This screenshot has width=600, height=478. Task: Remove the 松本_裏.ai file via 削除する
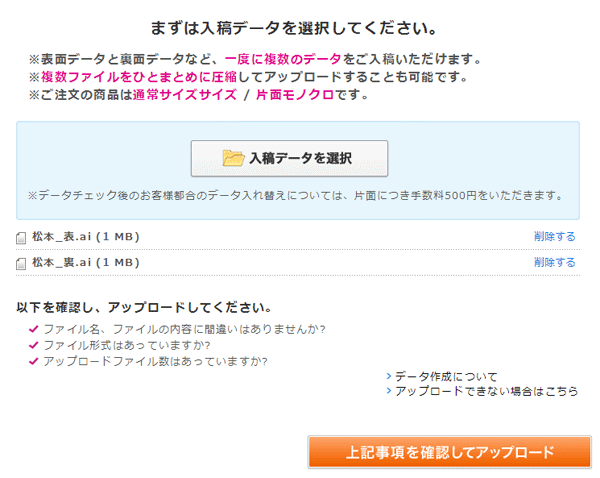(x=555, y=262)
